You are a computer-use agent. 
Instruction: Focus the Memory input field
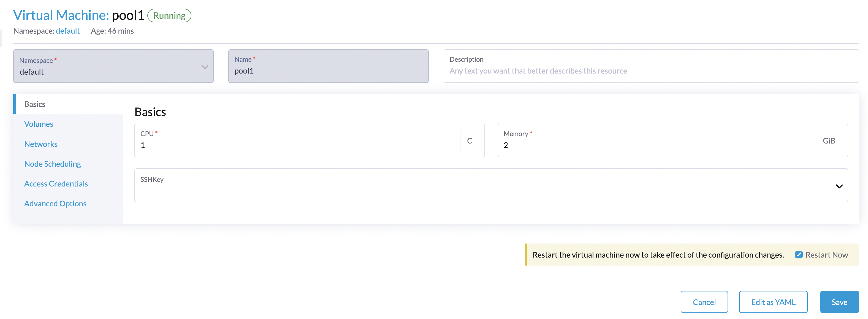(x=657, y=145)
